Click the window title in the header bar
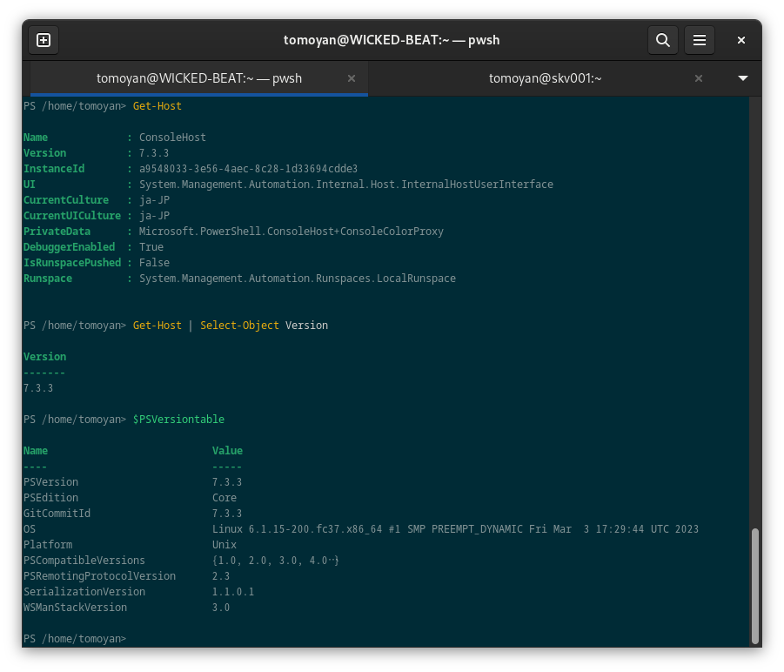784x672 pixels. pyautogui.click(x=392, y=40)
